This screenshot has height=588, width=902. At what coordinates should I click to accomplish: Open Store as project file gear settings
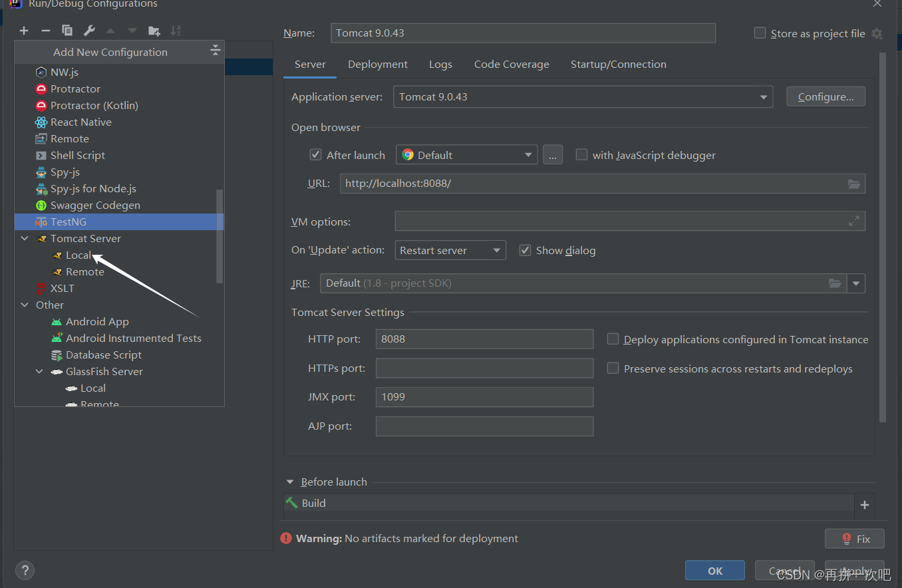(x=877, y=33)
